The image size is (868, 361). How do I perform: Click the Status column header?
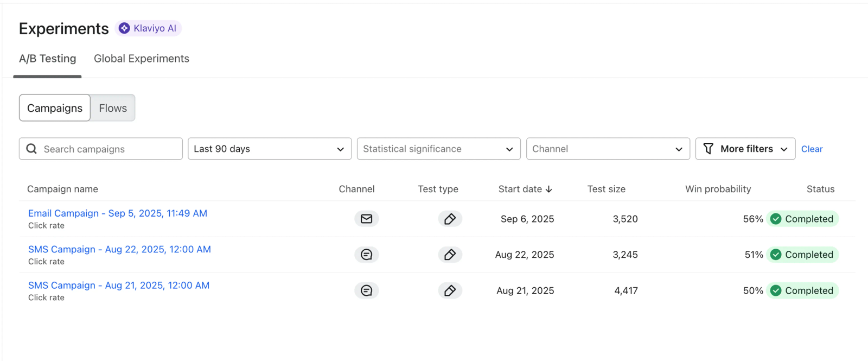820,189
